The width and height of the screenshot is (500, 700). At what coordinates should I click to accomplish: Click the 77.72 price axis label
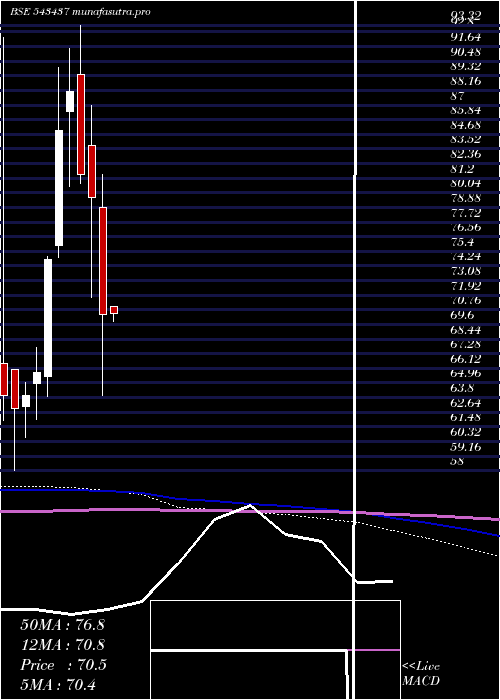click(x=466, y=212)
